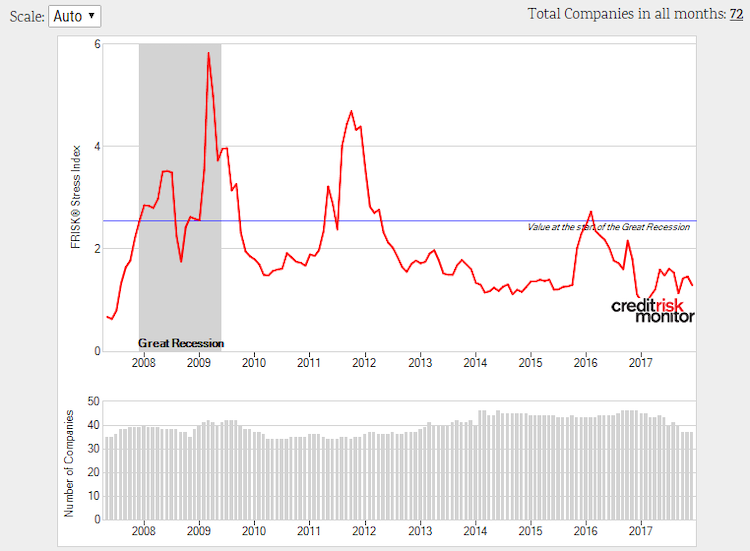Click the 6 value on the stress index axis

tap(98, 44)
